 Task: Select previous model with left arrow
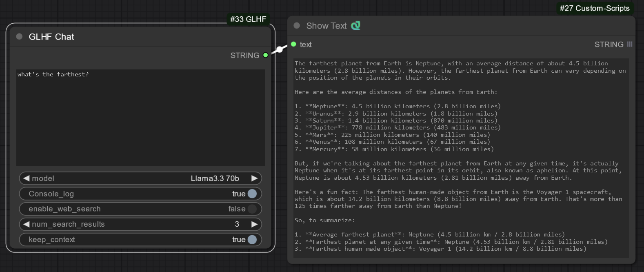pos(27,178)
